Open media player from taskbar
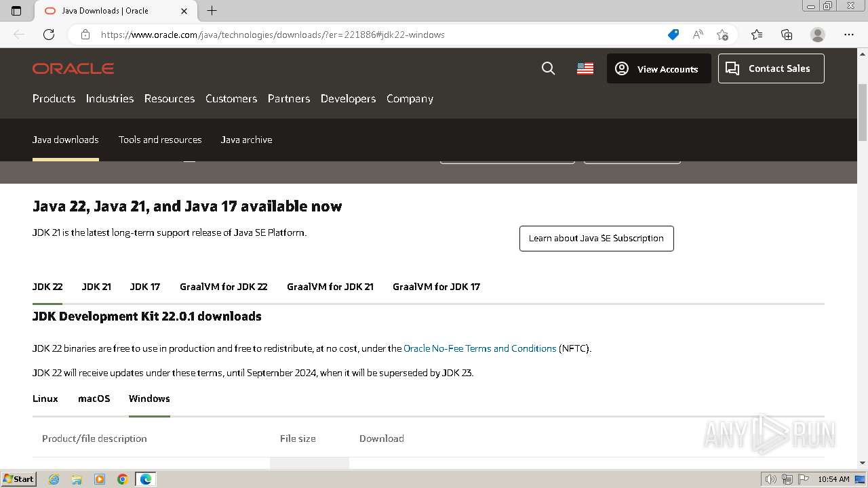This screenshot has height=488, width=868. [100, 479]
